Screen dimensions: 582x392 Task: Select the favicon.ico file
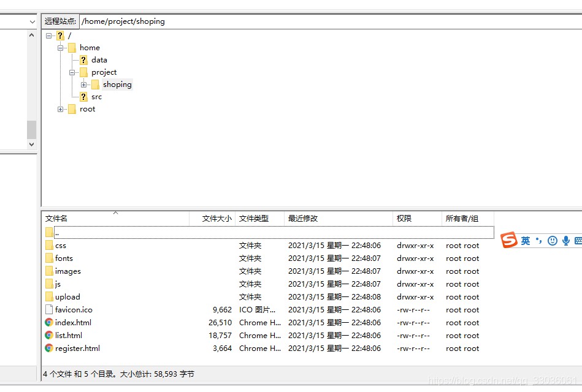pyautogui.click(x=269, y=310)
